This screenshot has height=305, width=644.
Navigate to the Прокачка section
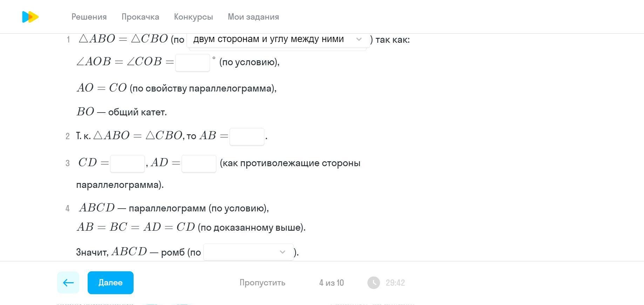(x=140, y=17)
